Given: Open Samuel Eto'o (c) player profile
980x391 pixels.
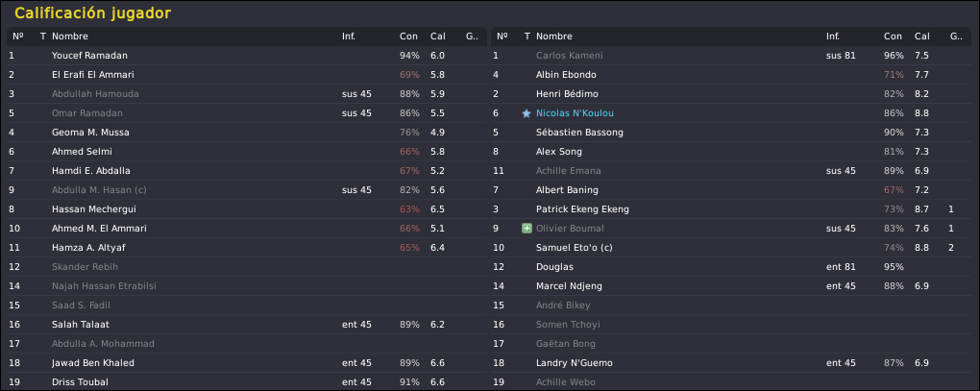Looking at the screenshot, I should tap(575, 248).
